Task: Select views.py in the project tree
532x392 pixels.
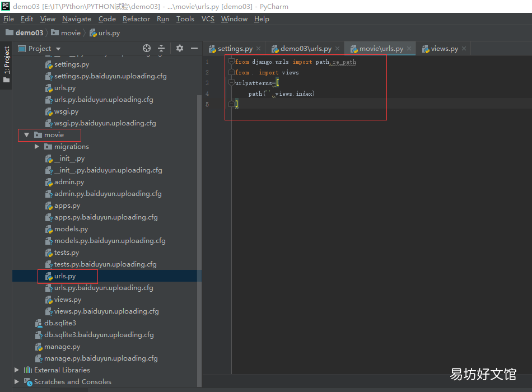Action: (68, 300)
